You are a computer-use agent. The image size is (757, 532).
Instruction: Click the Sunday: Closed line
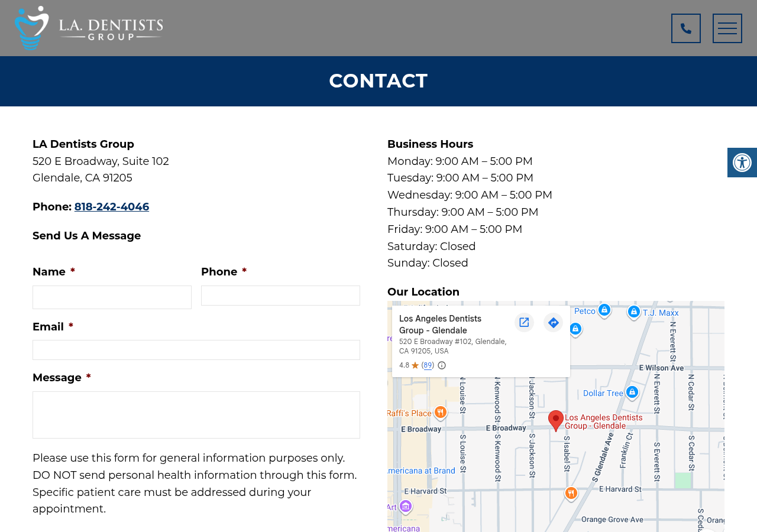point(428,263)
